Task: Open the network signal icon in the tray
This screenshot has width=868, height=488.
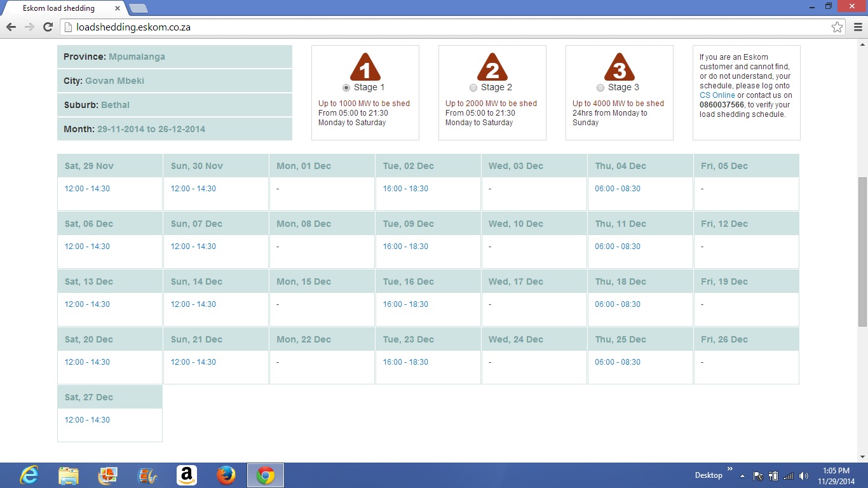Action: click(789, 476)
